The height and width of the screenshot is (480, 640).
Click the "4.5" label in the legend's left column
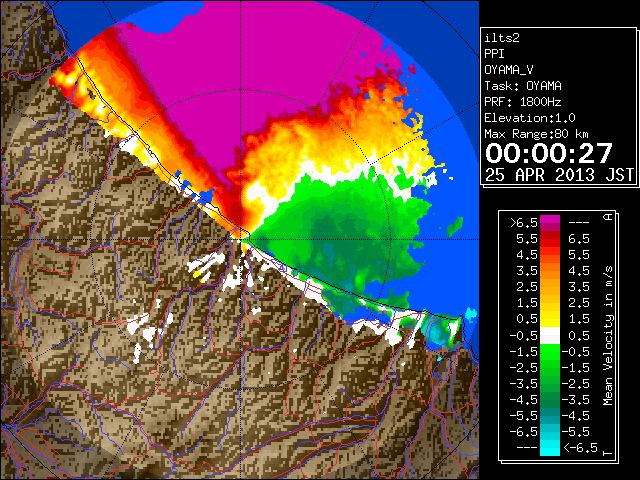tap(527, 255)
